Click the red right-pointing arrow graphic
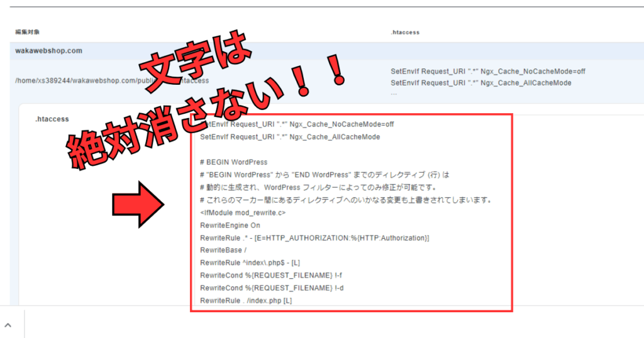This screenshot has height=338, width=644. 138,204
